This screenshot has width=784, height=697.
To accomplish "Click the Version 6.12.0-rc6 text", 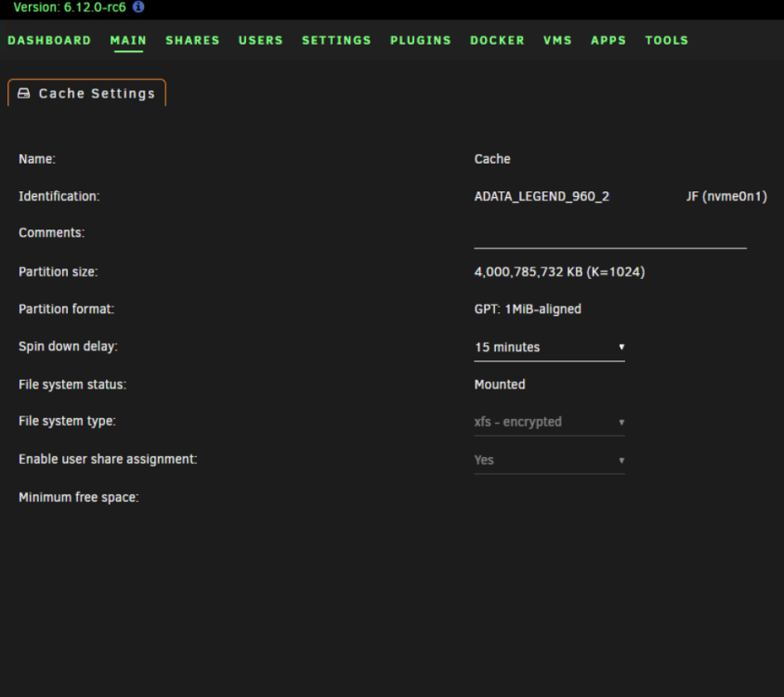I will (x=70, y=7).
